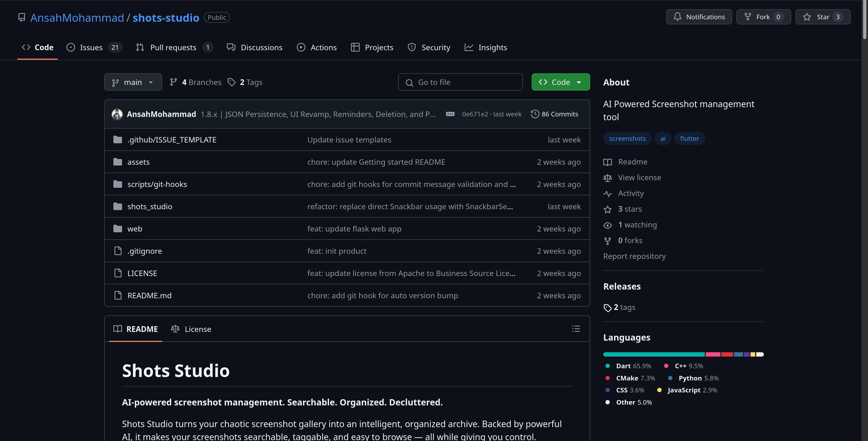
Task: Open the 1 watching eye link
Action: tap(637, 224)
